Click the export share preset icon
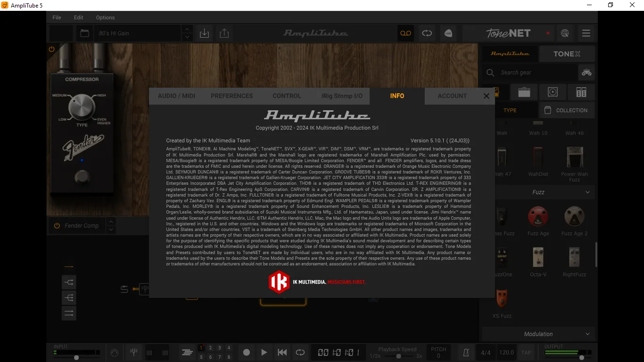Viewport: 644px width, 362px height. point(224,33)
